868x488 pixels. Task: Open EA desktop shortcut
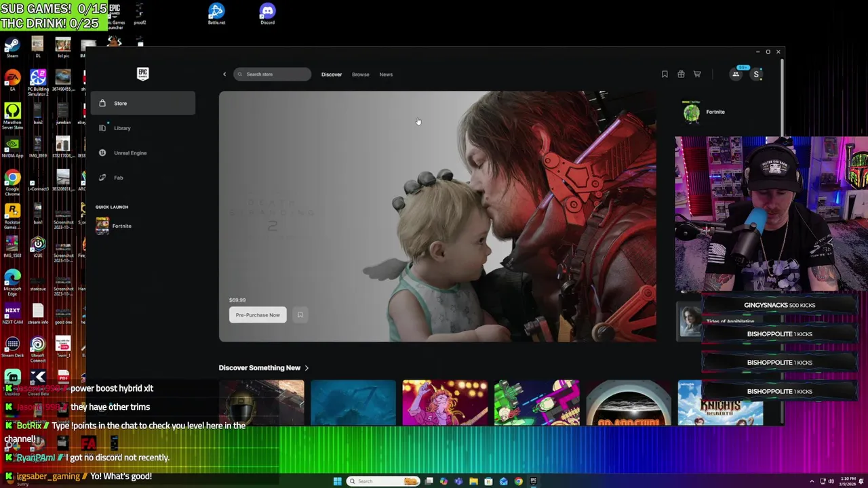[12, 81]
